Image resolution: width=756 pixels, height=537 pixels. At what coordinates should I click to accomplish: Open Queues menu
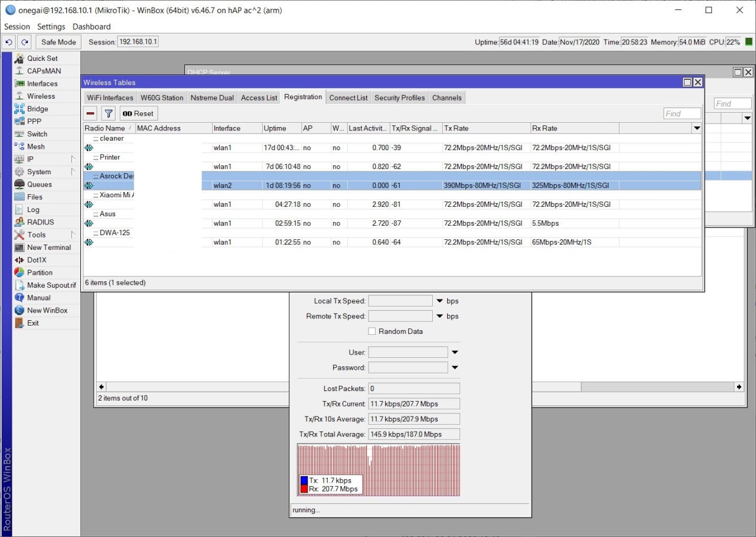point(47,184)
